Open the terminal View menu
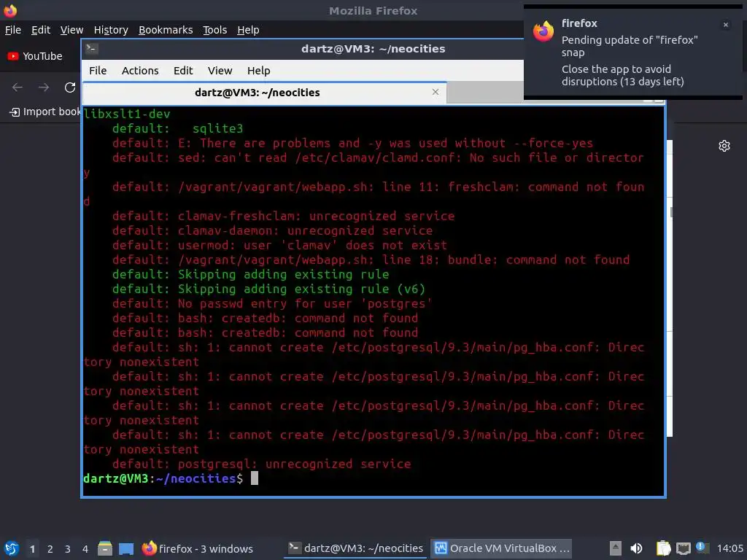The image size is (747, 560). [220, 71]
